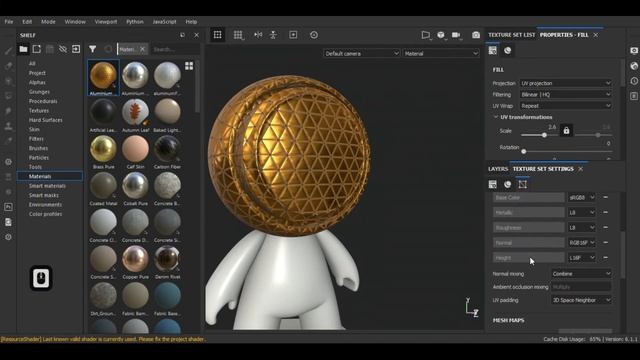640x360 pixels.
Task: Toggle the hidden-eye icon in the shelf
Action: (x=63, y=49)
